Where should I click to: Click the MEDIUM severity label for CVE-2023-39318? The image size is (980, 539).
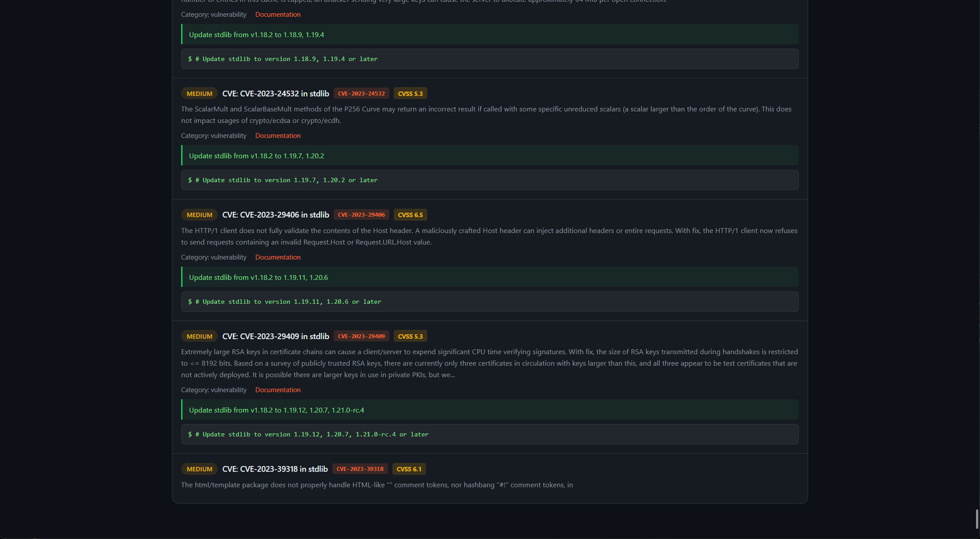tap(199, 469)
